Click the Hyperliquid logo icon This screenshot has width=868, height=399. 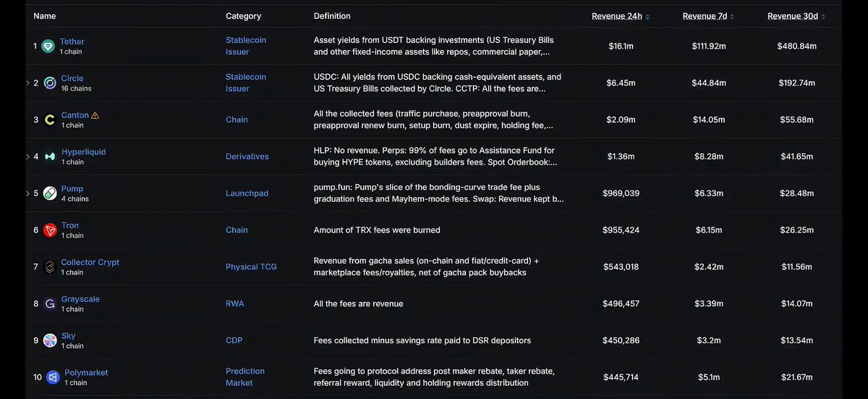[x=50, y=156]
